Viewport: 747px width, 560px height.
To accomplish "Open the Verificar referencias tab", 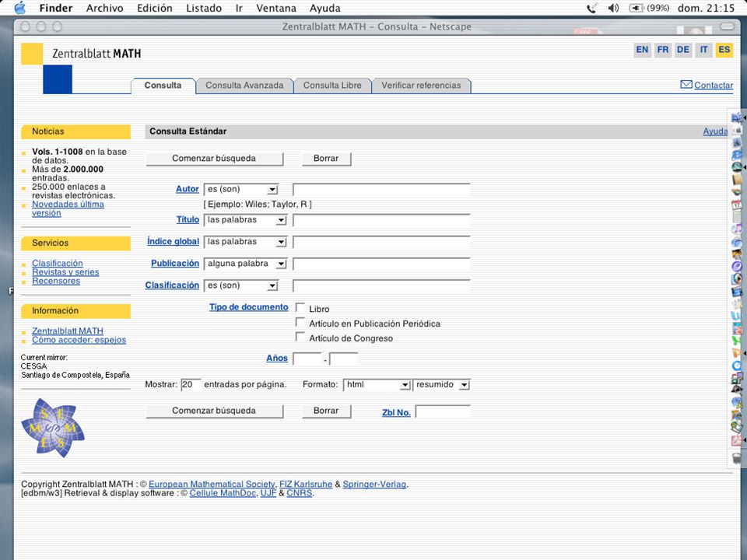I will pos(421,86).
